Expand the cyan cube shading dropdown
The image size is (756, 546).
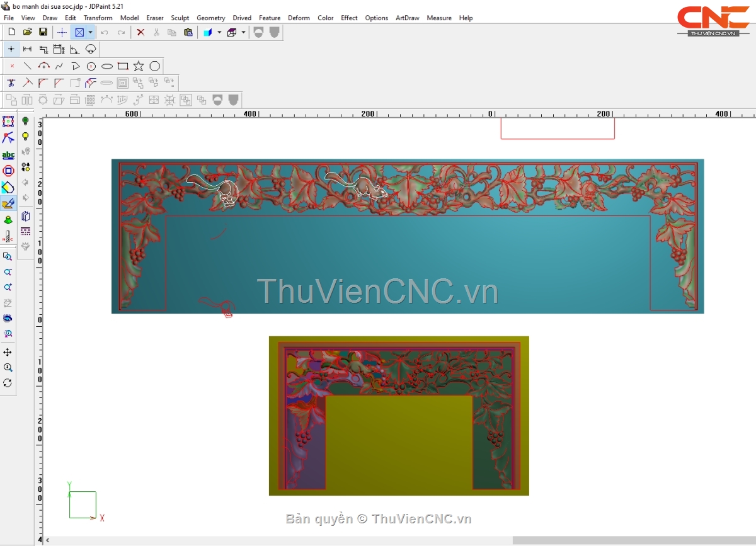click(219, 32)
